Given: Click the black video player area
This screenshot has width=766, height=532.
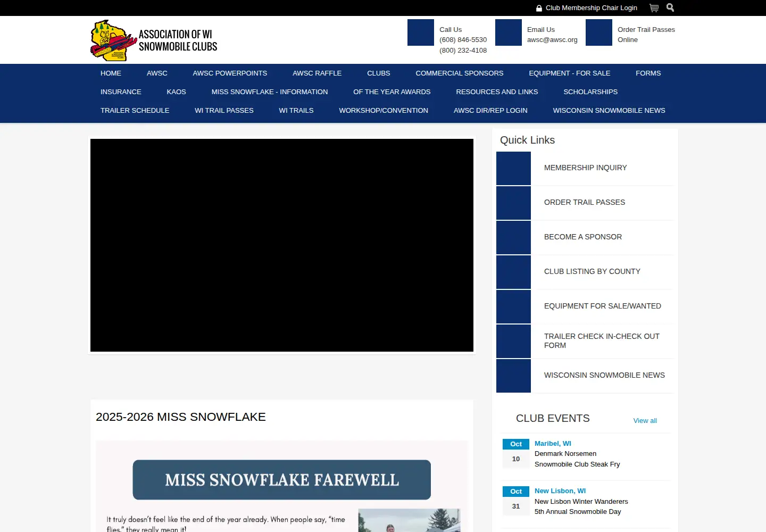Looking at the screenshot, I should point(282,245).
